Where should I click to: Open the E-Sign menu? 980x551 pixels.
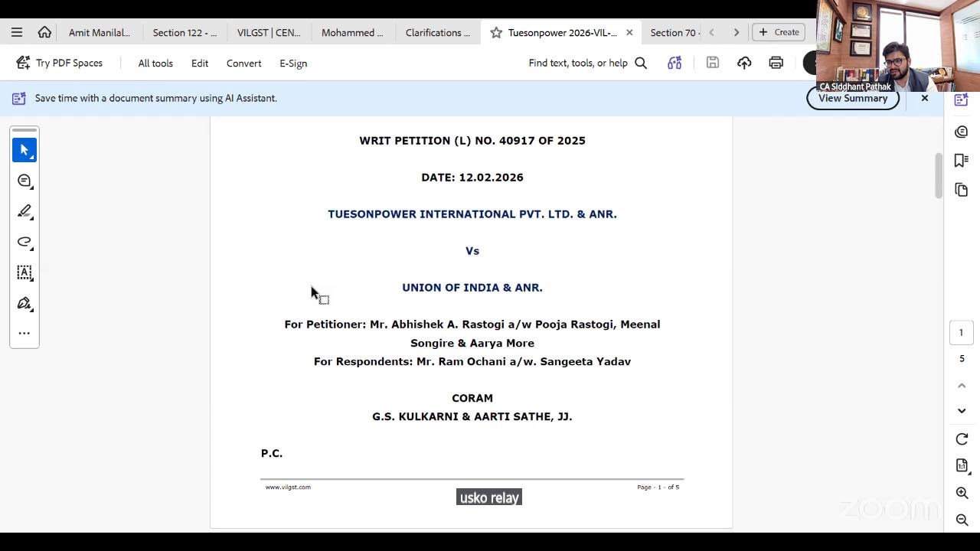pos(293,64)
